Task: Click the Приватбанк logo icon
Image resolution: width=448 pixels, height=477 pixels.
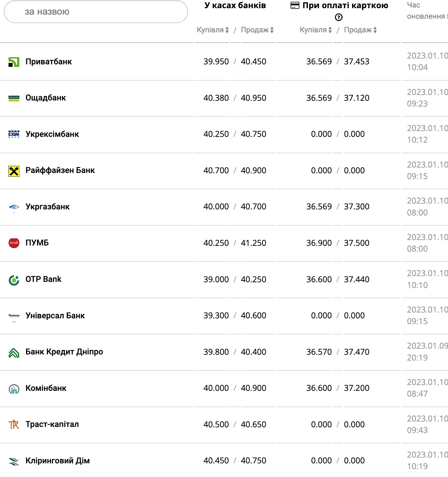Action: [14, 62]
